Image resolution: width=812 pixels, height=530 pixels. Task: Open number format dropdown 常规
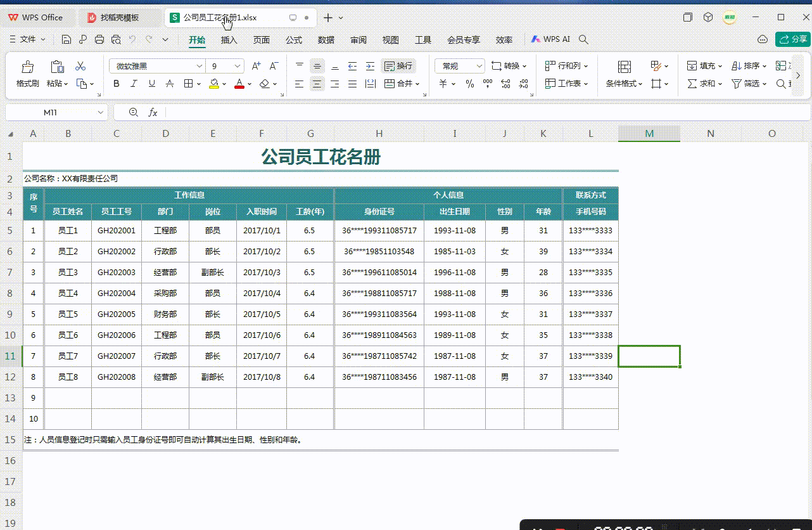pyautogui.click(x=479, y=66)
